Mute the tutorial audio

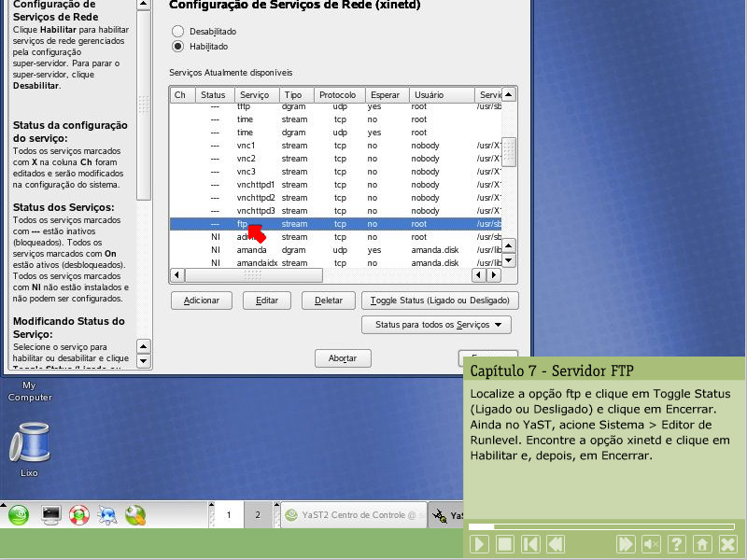point(652,544)
